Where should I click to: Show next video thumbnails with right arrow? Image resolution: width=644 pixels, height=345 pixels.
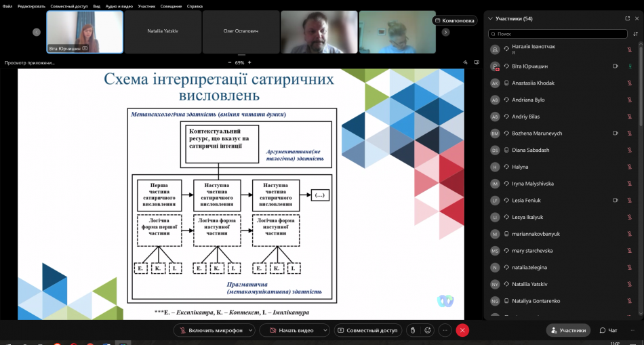pyautogui.click(x=445, y=32)
